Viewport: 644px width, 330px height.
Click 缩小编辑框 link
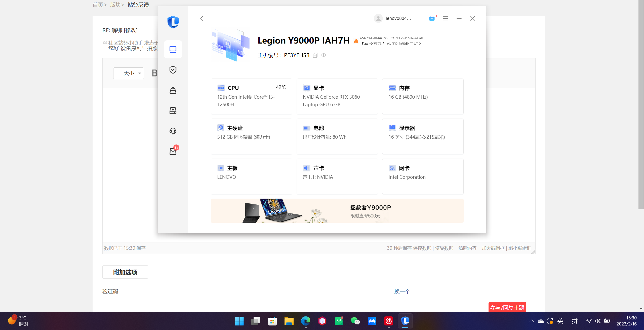click(520, 248)
